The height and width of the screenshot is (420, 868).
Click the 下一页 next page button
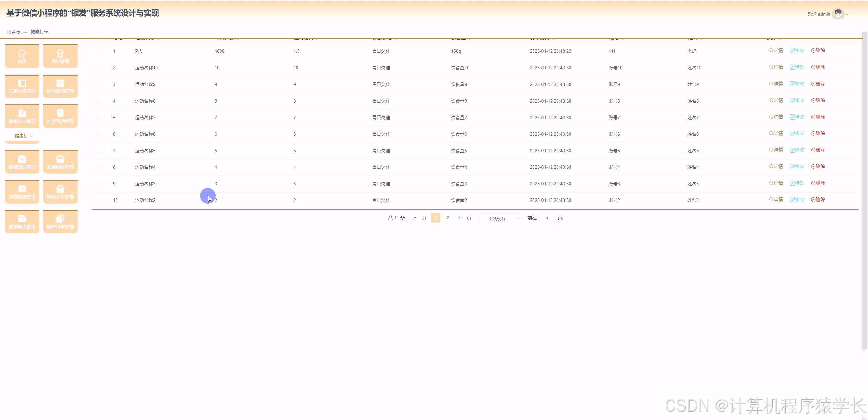[x=464, y=218]
